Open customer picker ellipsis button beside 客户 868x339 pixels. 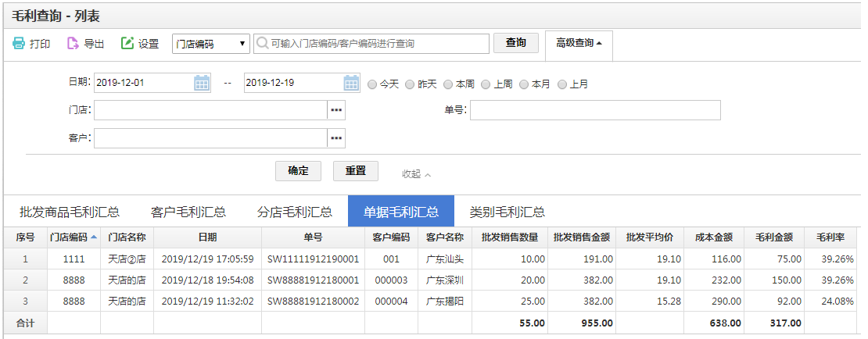point(336,138)
